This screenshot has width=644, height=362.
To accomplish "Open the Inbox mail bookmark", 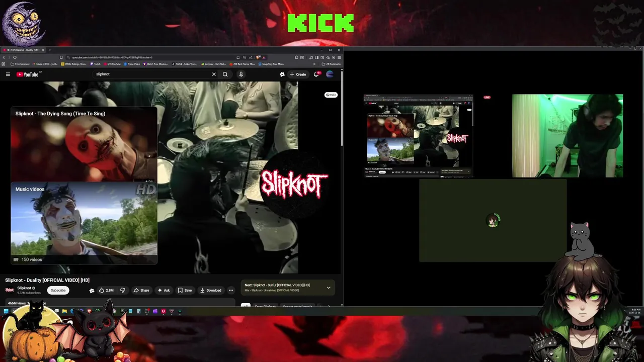I will coord(45,64).
